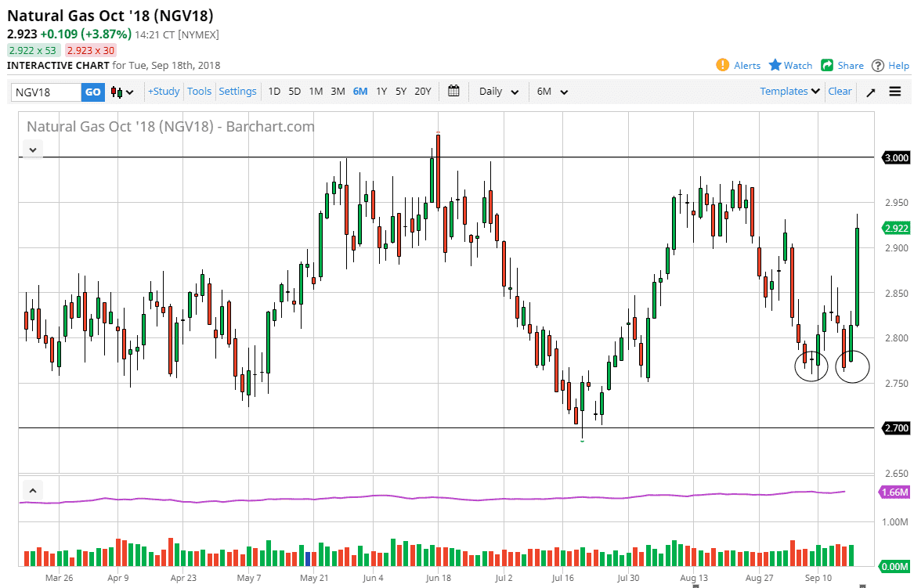Viewport: 914px width, 588px height.
Task: Select the candlestick chart style icon
Action: [116, 92]
